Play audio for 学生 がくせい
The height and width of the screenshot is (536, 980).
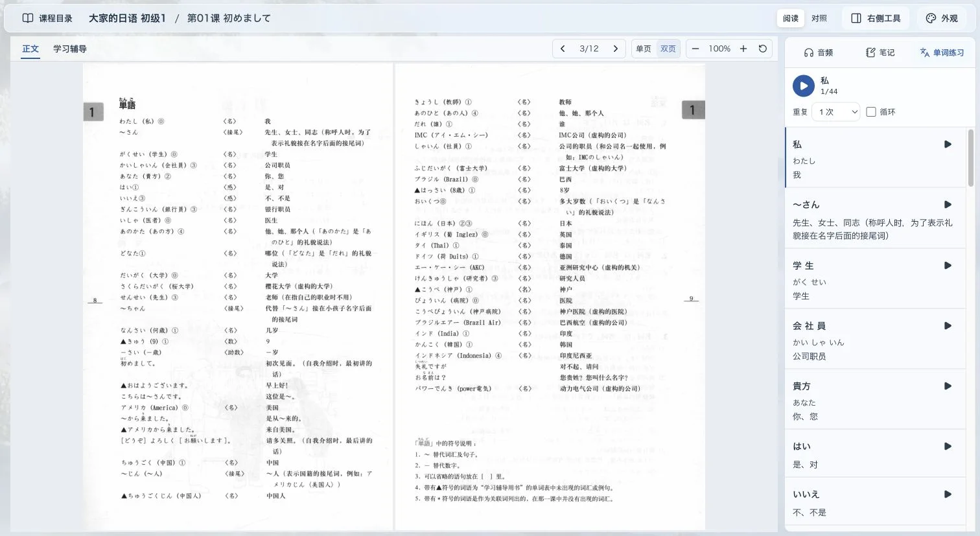[x=948, y=266]
